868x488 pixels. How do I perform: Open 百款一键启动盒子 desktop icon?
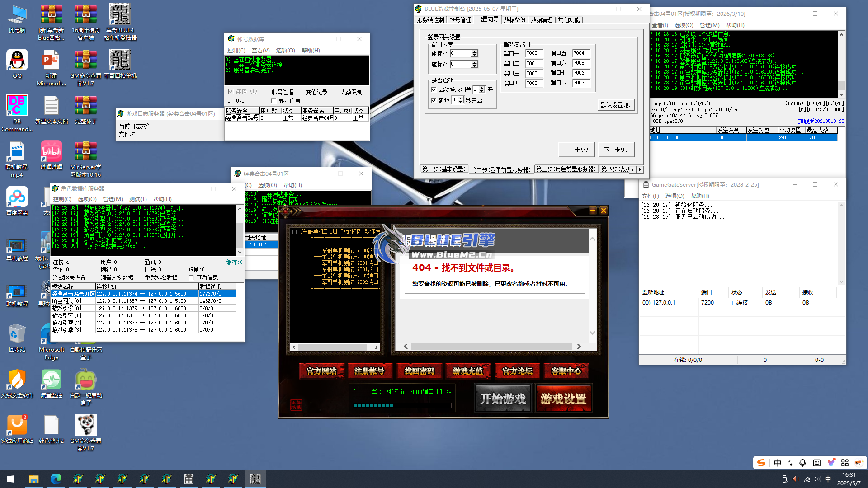tap(86, 387)
